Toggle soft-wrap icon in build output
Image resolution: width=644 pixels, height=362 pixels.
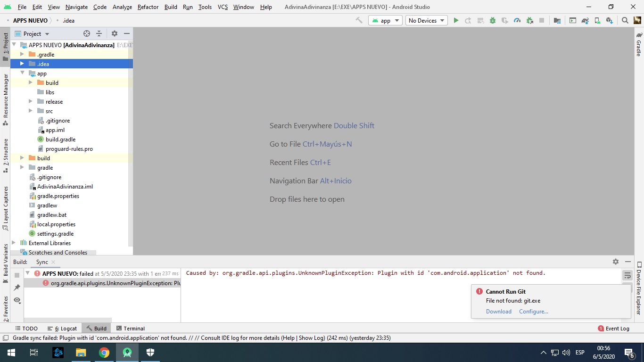627,275
